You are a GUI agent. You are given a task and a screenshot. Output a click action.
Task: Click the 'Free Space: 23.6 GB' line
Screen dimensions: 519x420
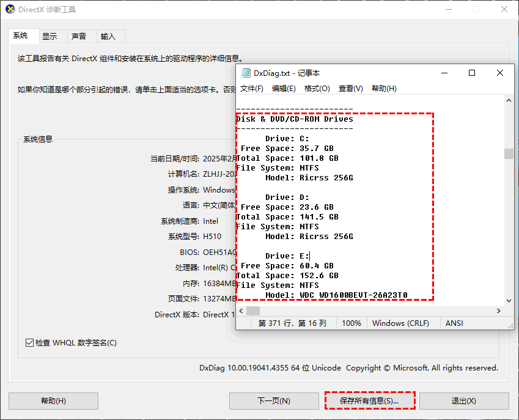[x=287, y=207]
